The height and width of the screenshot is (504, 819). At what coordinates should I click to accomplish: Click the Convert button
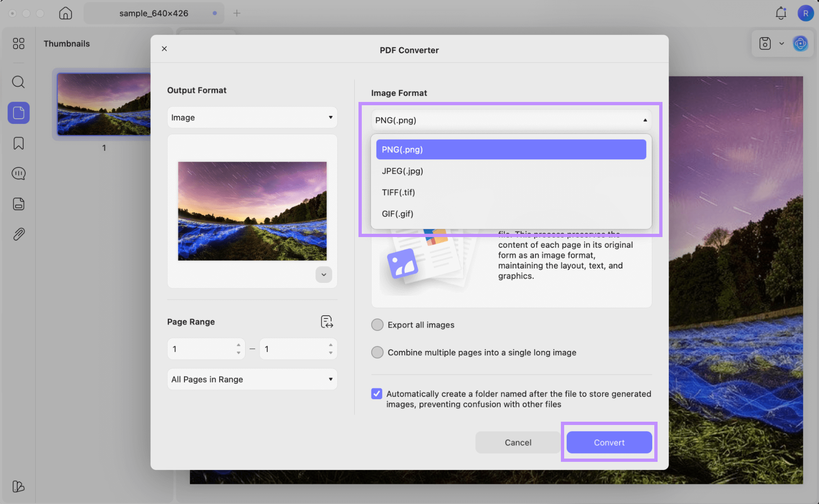(x=609, y=443)
